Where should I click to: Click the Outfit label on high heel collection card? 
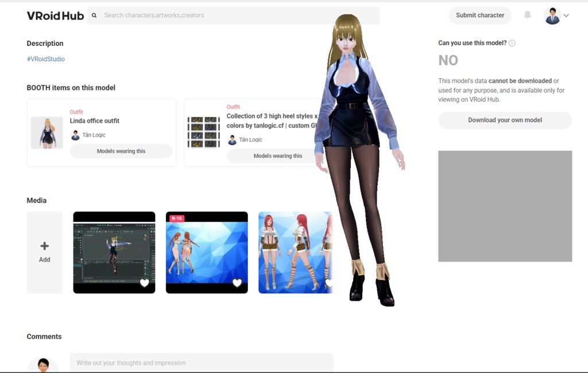click(x=233, y=107)
